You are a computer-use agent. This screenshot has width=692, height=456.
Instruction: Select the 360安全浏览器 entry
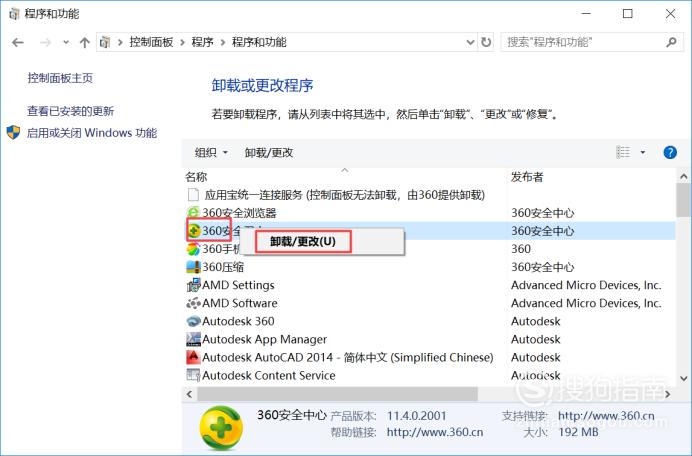[x=239, y=213]
